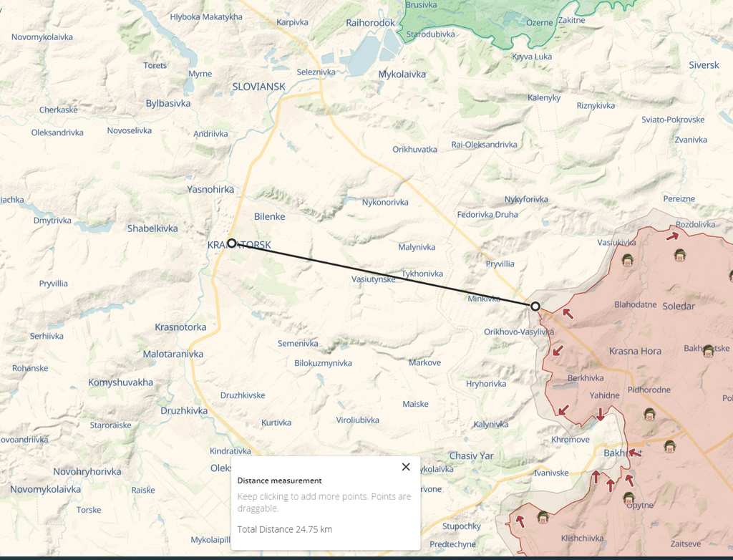
Task: Click the Markove label
Action: point(424,362)
